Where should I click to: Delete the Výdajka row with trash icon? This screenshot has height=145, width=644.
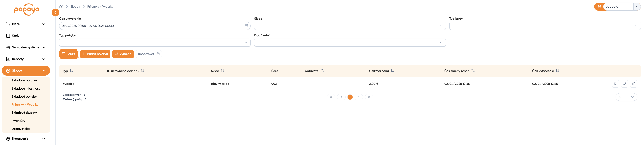coord(633,84)
